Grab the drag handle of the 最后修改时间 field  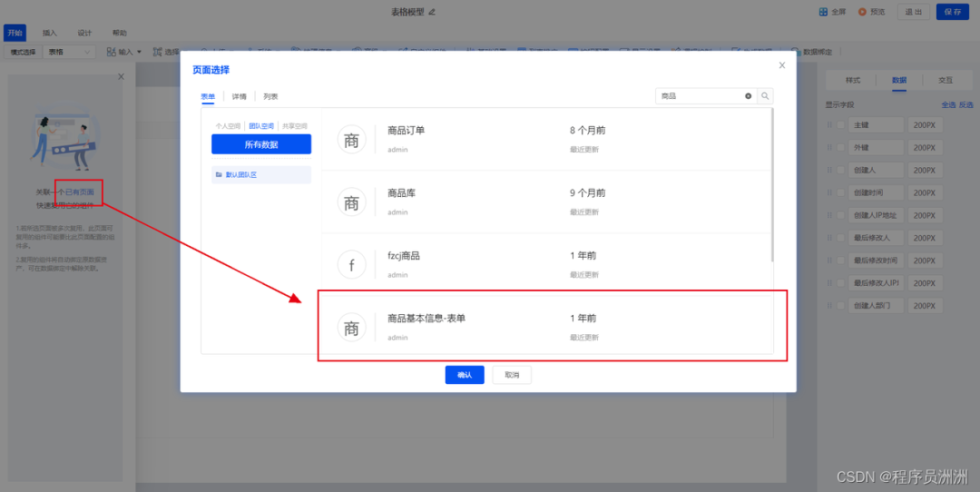tap(829, 260)
